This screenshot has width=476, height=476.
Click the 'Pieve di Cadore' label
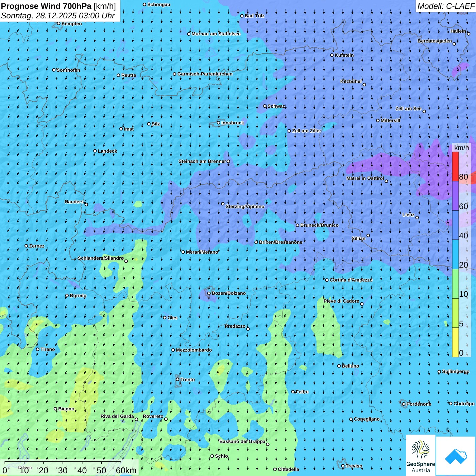point(341,301)
